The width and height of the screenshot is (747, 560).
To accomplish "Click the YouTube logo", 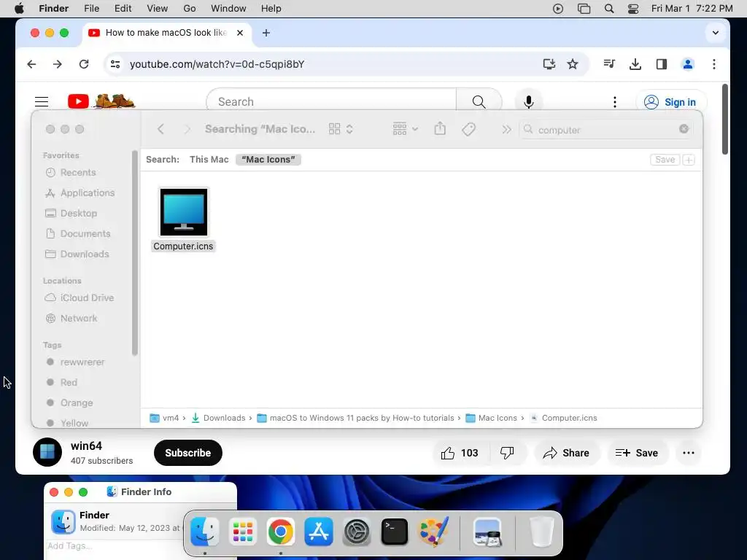I will point(102,101).
